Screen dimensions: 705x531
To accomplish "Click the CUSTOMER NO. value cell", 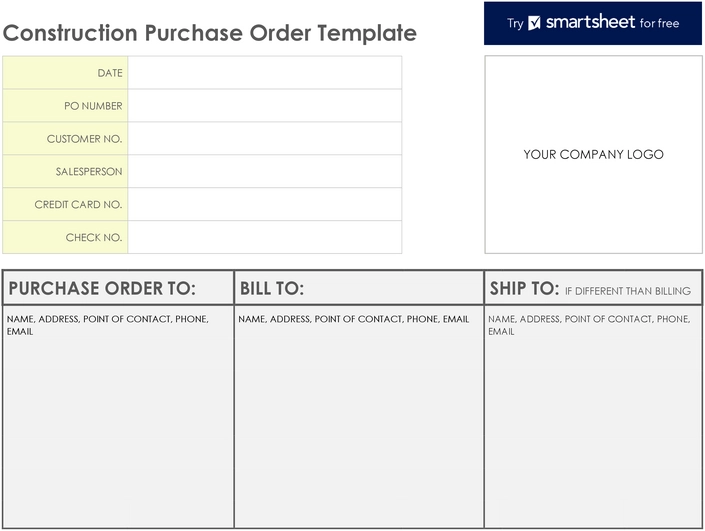I will pos(264,138).
